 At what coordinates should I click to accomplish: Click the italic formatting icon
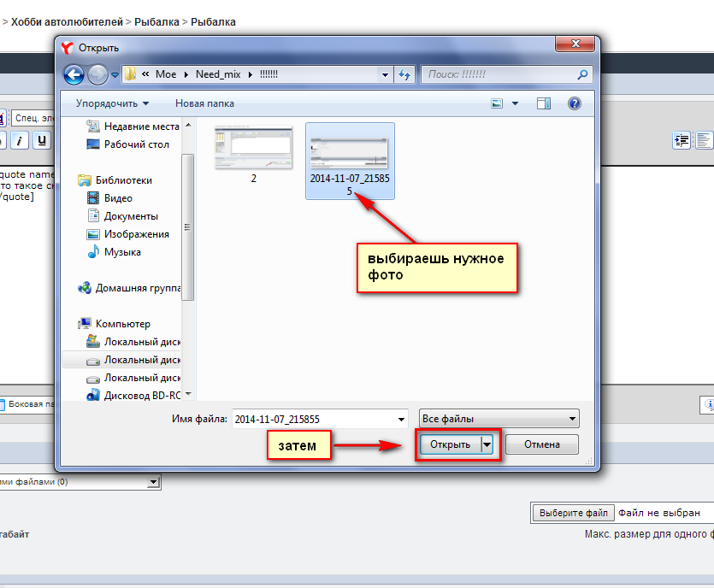tap(20, 140)
